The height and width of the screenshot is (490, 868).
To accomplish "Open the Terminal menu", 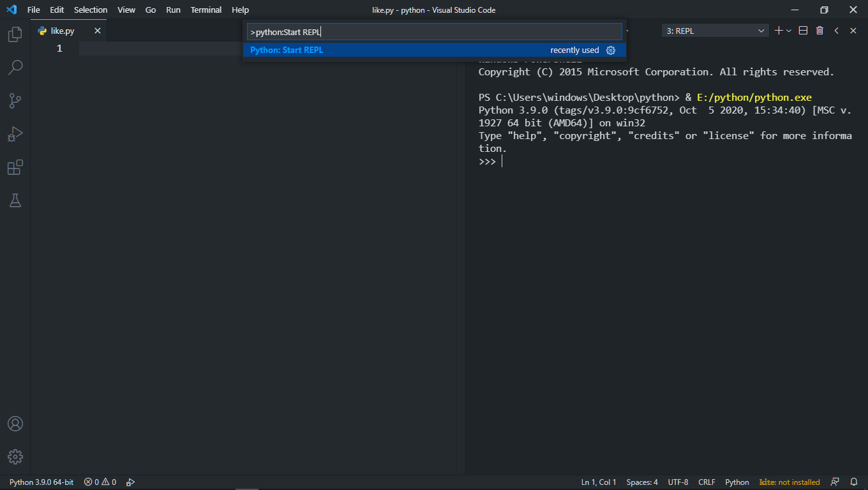I will click(x=206, y=10).
